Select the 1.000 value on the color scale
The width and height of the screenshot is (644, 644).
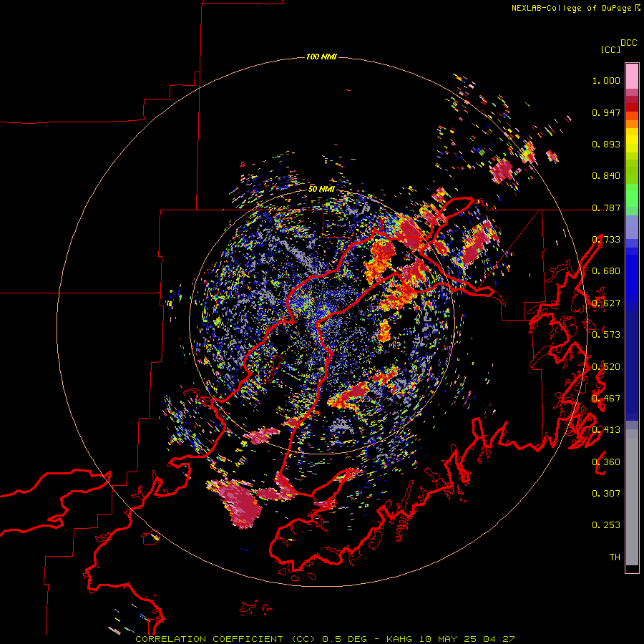606,80
